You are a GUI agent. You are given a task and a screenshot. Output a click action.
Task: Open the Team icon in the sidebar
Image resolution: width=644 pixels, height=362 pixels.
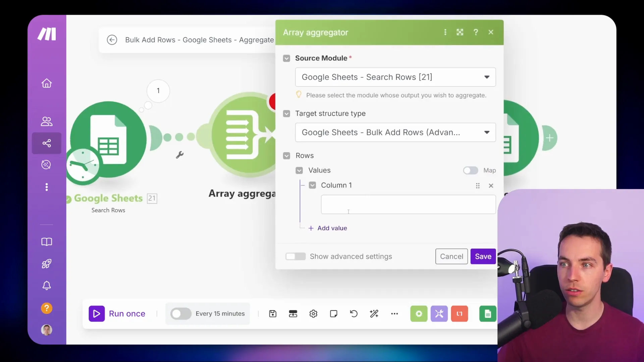coord(47,121)
